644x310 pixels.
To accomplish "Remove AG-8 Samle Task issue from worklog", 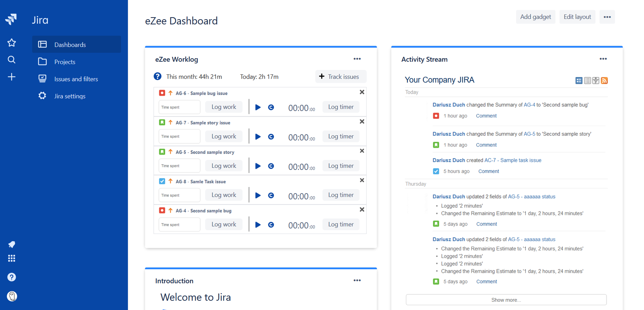I will click(362, 180).
